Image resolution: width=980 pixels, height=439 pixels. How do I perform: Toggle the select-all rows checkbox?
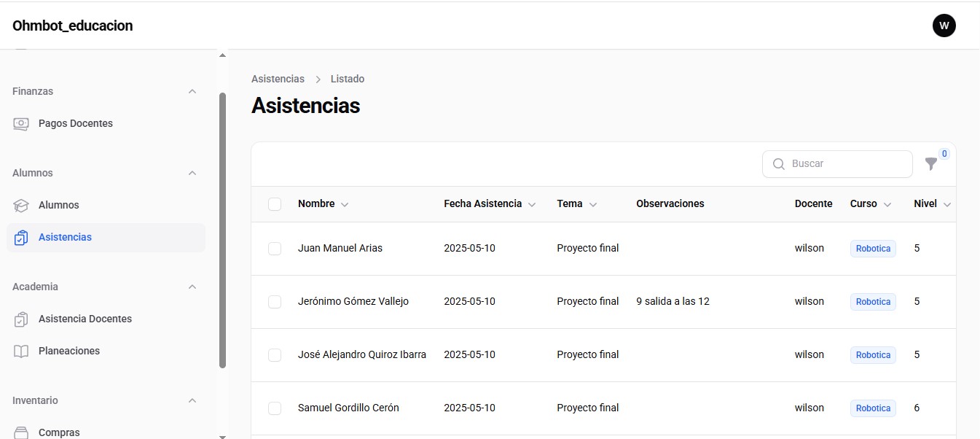click(x=275, y=204)
